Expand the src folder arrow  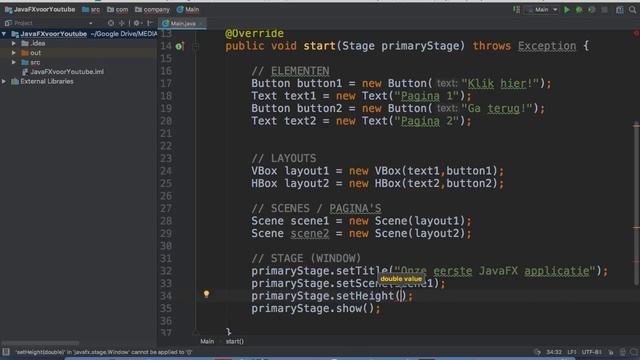[14, 62]
